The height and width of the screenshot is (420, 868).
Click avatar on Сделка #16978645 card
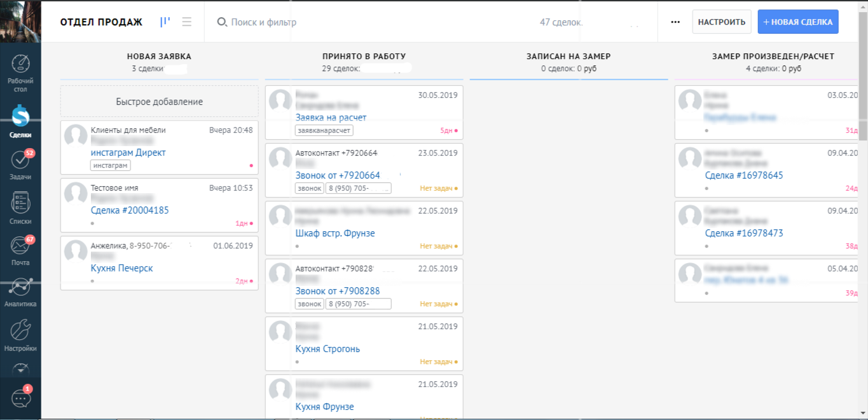690,158
